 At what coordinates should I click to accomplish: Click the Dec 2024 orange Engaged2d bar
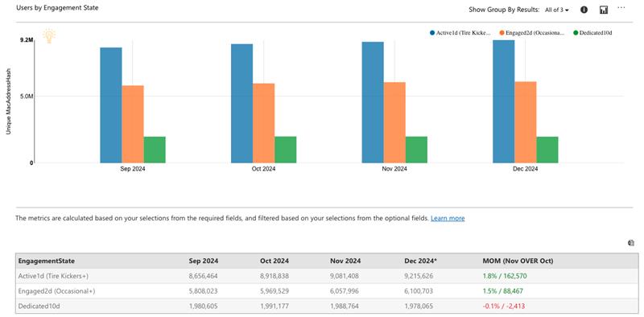[x=526, y=122]
